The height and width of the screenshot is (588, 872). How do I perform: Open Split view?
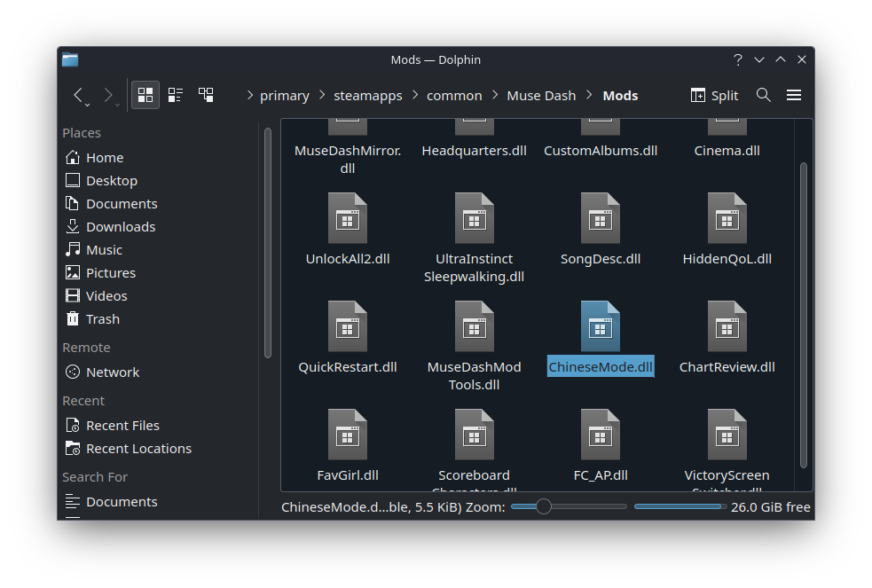click(x=715, y=96)
